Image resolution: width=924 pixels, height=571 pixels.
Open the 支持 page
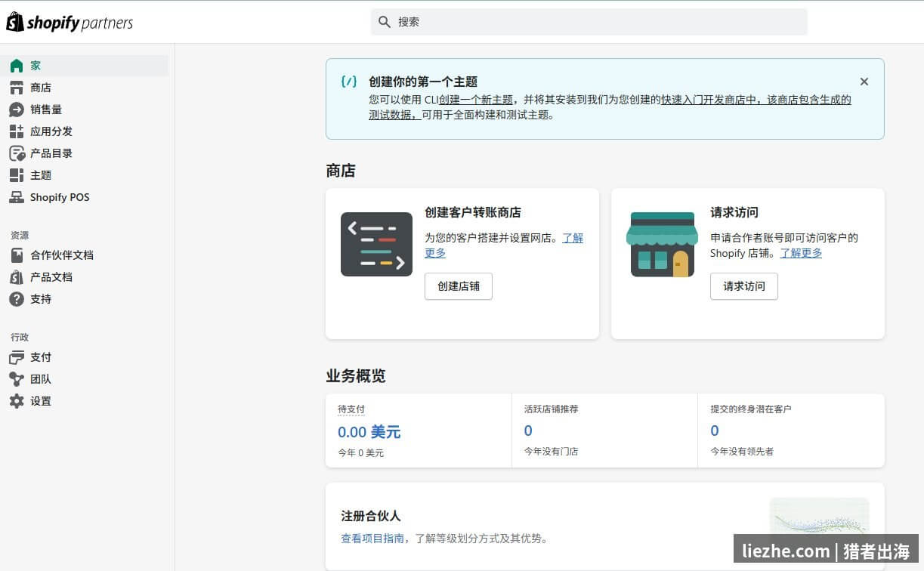[x=85, y=299]
